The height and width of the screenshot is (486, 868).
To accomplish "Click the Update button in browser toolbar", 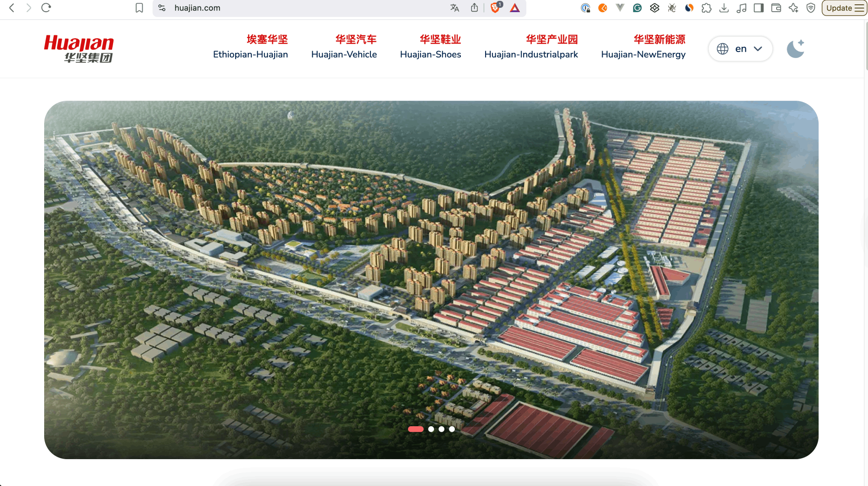I will (844, 8).
